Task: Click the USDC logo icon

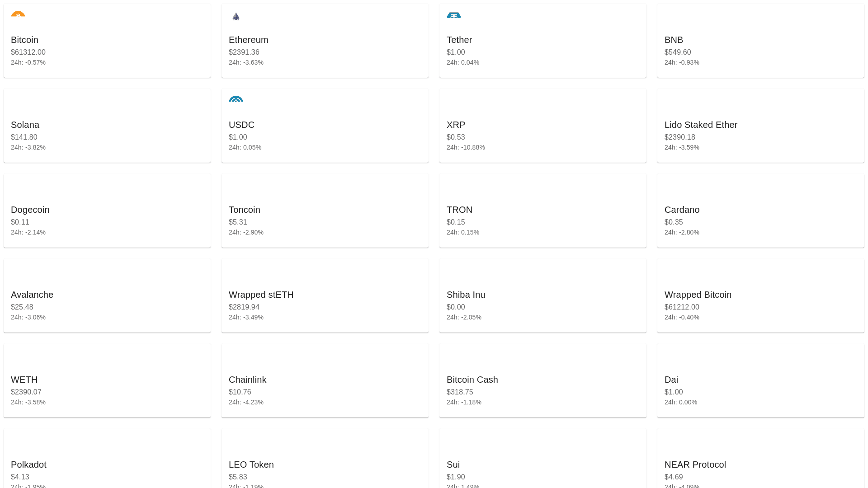Action: point(236,99)
